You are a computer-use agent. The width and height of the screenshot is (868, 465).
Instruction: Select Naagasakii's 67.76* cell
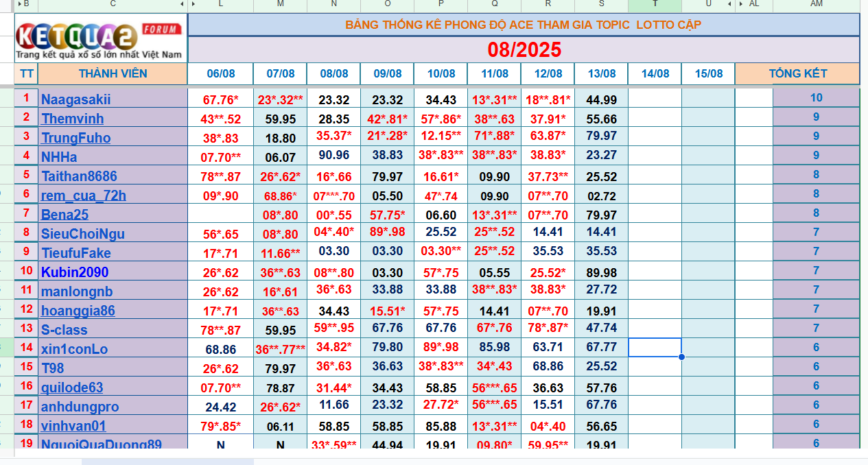point(220,99)
